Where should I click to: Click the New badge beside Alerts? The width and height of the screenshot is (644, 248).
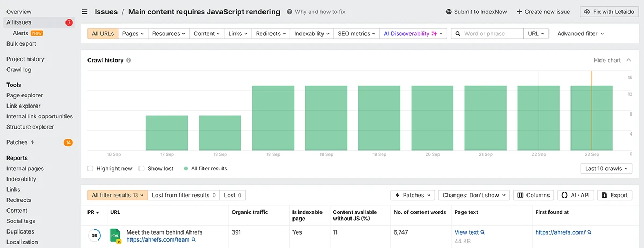[37, 33]
